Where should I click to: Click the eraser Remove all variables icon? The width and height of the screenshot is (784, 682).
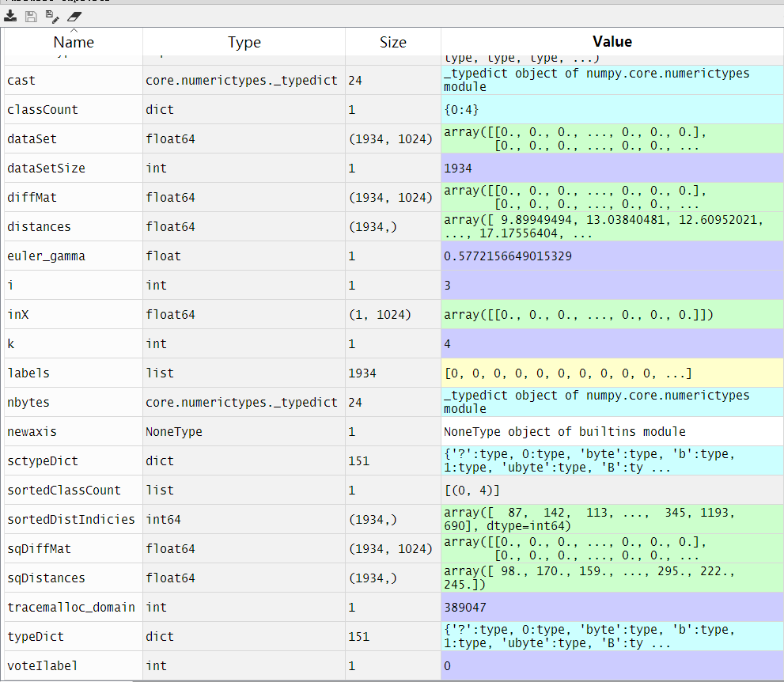tap(74, 17)
